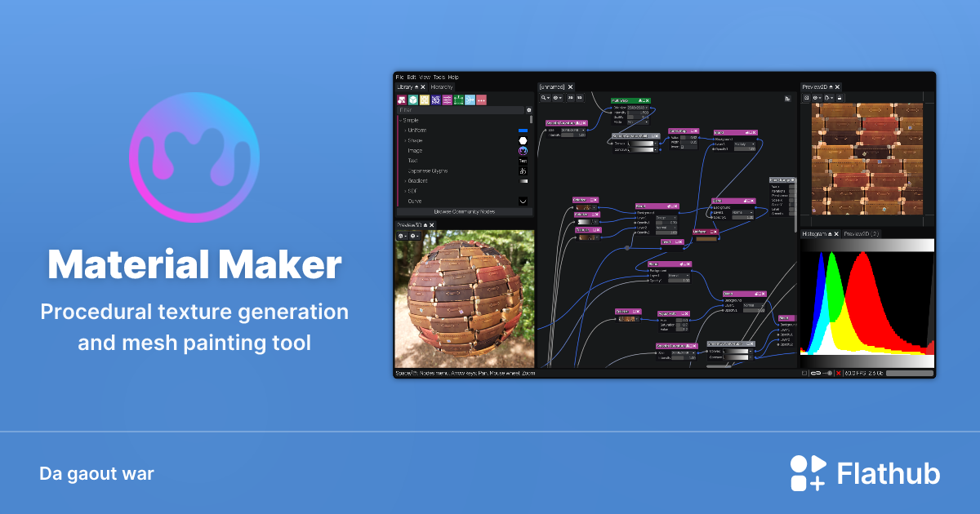This screenshot has height=514, width=980.
Task: Toggle the red X indicator in the status bar
Action: click(839, 373)
